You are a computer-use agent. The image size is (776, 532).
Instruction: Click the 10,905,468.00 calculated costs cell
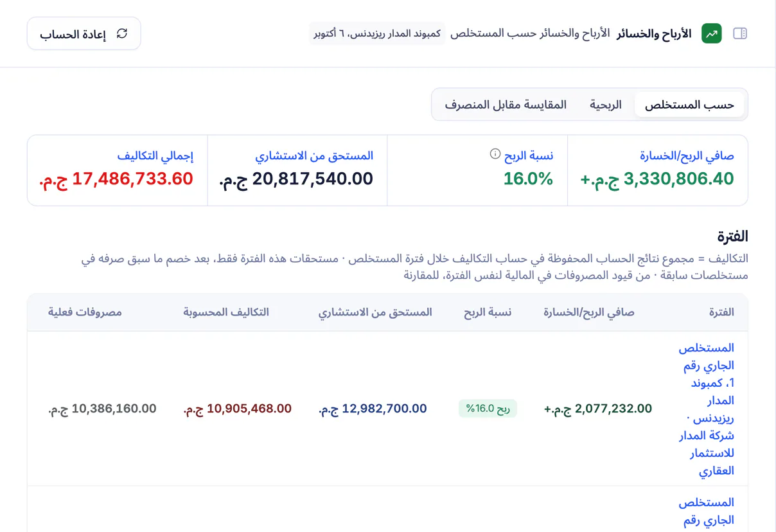pyautogui.click(x=238, y=409)
